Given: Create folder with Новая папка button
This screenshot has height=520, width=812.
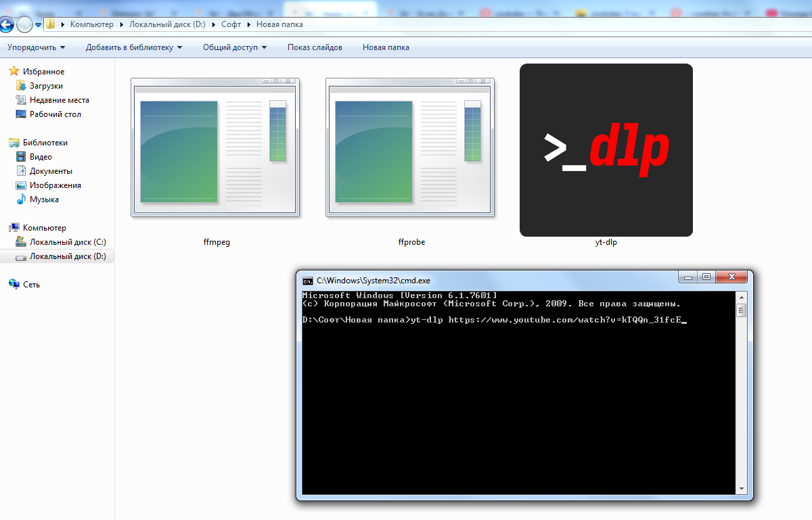Looking at the screenshot, I should click(x=386, y=47).
